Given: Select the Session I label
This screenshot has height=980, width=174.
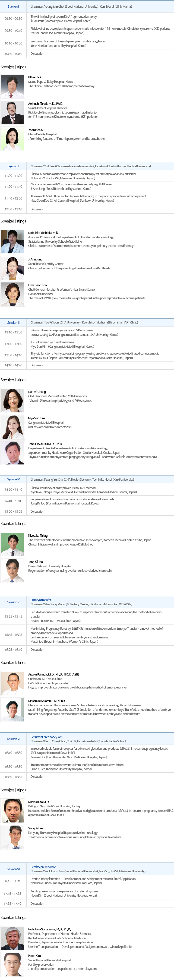Looking at the screenshot, I should tap(13, 6).
